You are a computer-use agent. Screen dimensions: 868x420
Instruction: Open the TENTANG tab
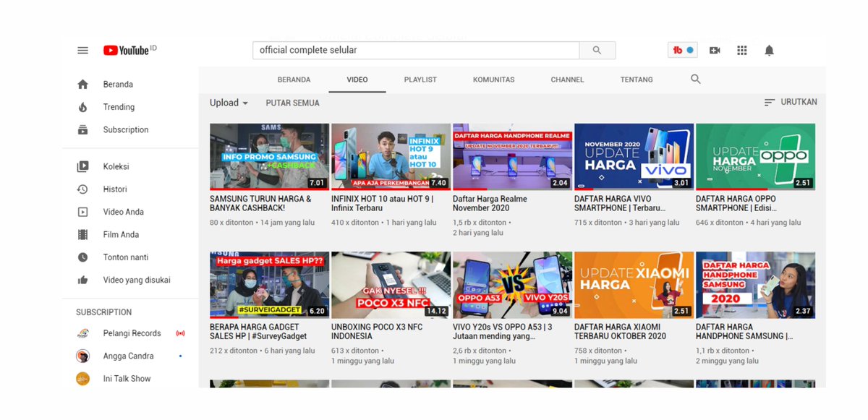[x=637, y=80]
